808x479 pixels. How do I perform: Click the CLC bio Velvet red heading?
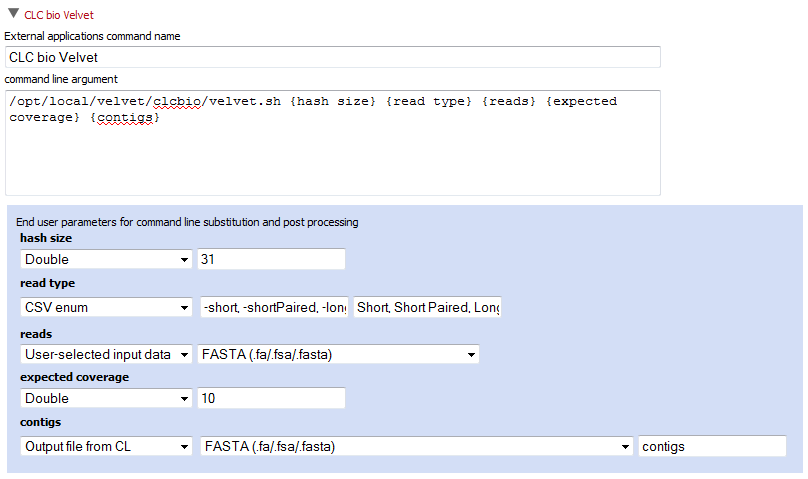click(x=59, y=15)
